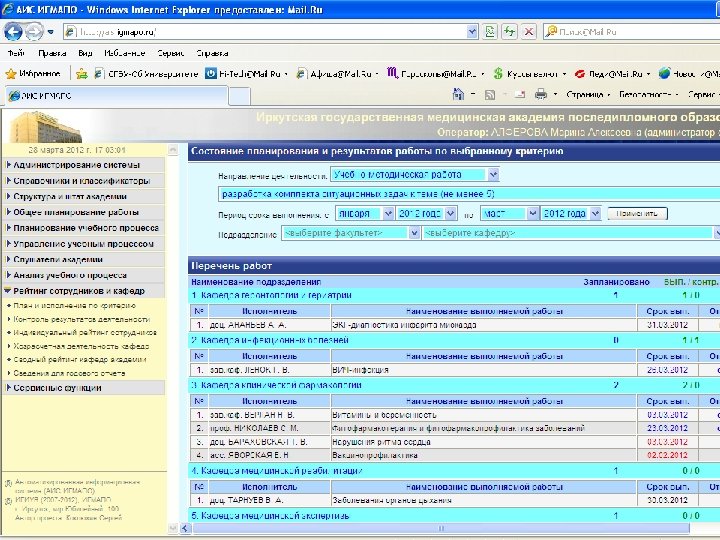Expand Анализ учебного процесса section
Image resolution: width=720 pixels, height=540 pixels.
84,275
